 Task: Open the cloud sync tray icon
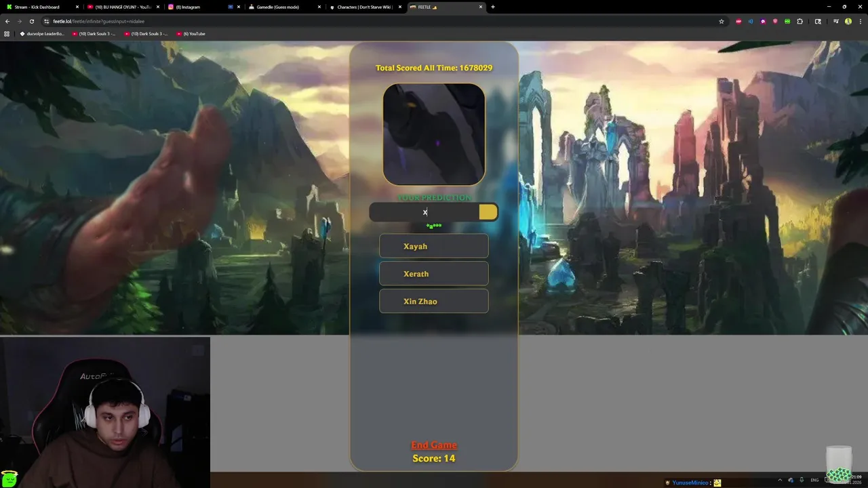(791, 480)
